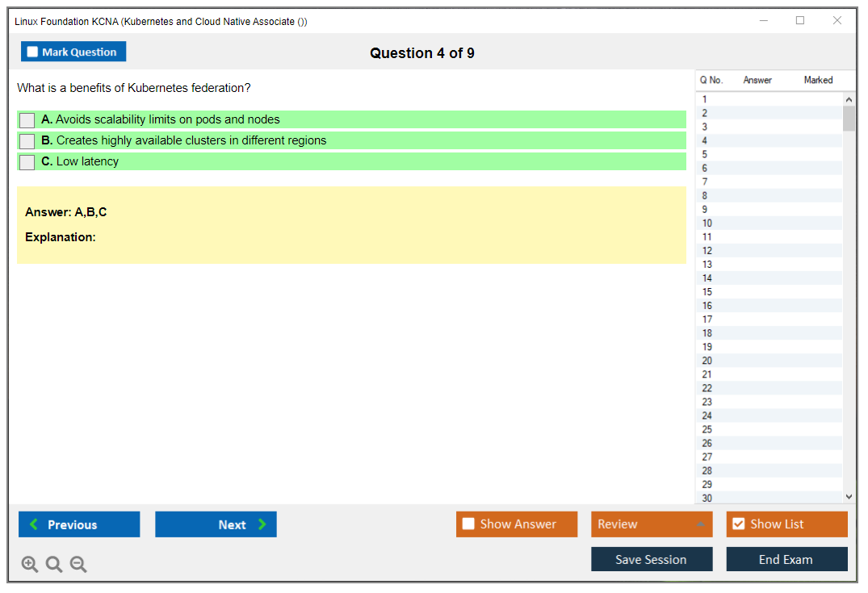868x593 pixels.
Task: Tick the Mark Question checkbox
Action: point(33,52)
